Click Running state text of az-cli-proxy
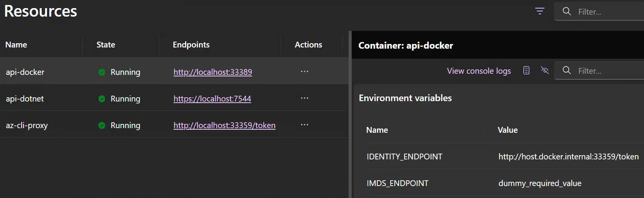The image size is (644, 198). click(125, 125)
